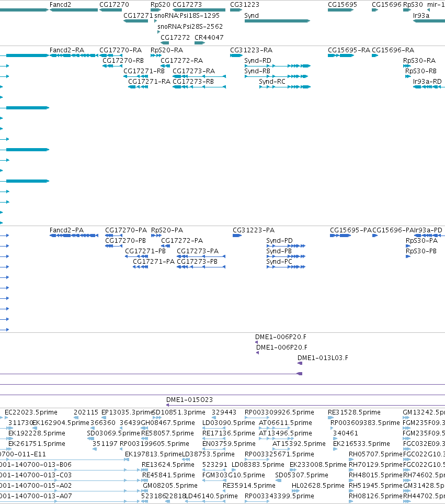Select protein CG17273-PA
445x504 pixels.
coord(198,251)
